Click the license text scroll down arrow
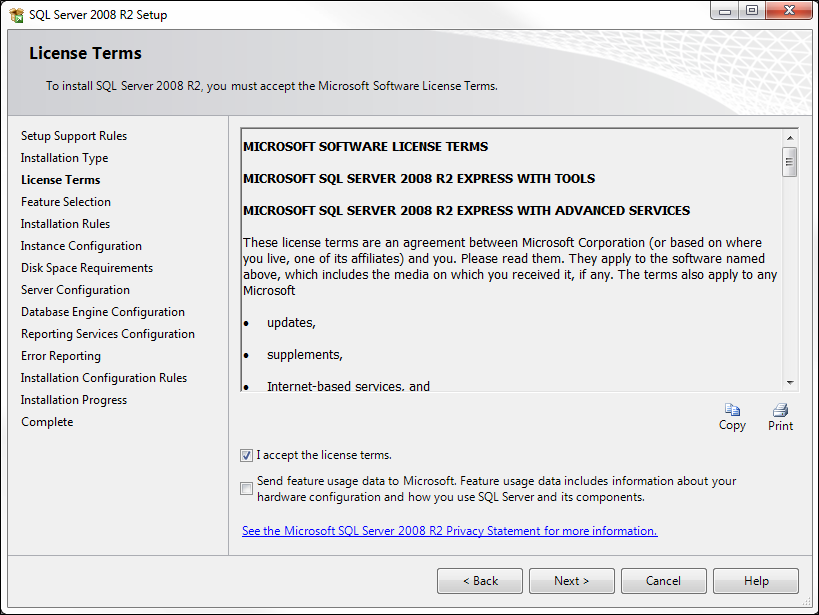 tap(790, 382)
